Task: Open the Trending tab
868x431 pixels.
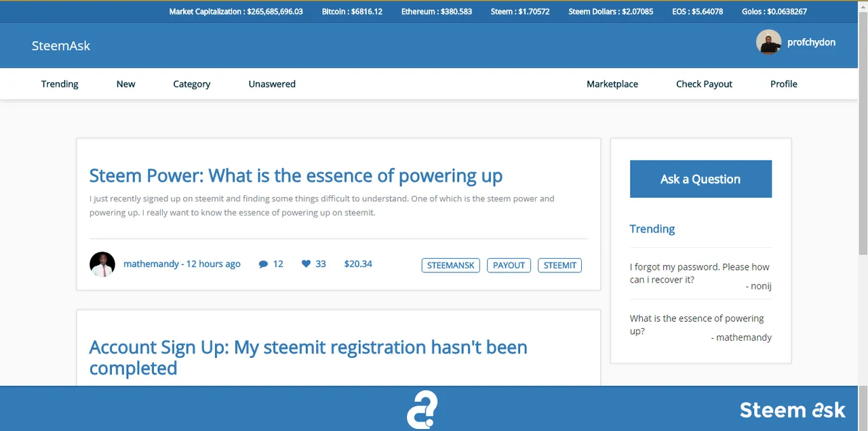Action: pyautogui.click(x=60, y=84)
